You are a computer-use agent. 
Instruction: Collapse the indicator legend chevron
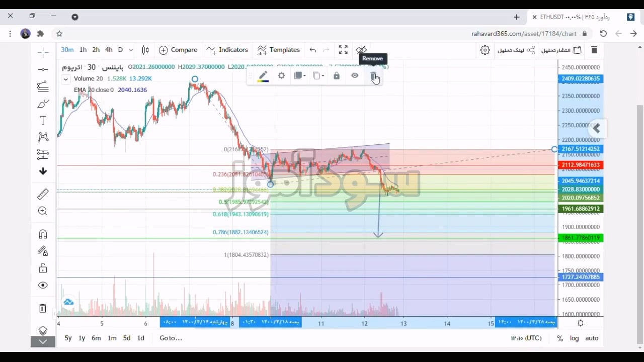pyautogui.click(x=65, y=79)
